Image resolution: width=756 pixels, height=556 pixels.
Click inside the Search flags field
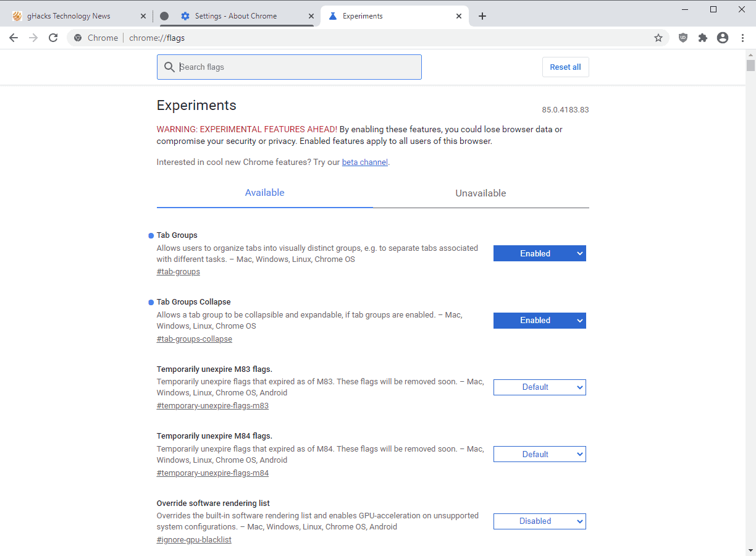click(x=289, y=67)
